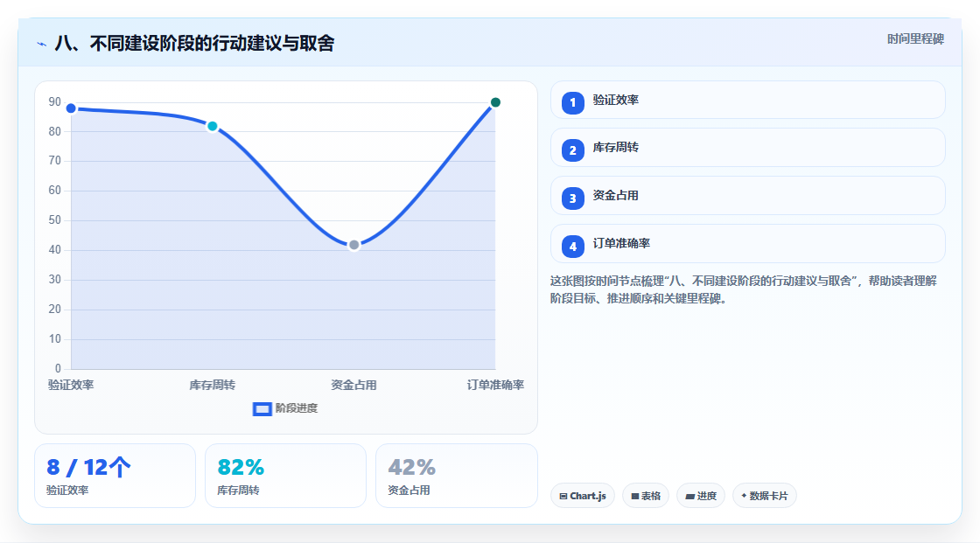Click the 表格 tag
Viewport: 980px width, 543px height.
(x=646, y=496)
